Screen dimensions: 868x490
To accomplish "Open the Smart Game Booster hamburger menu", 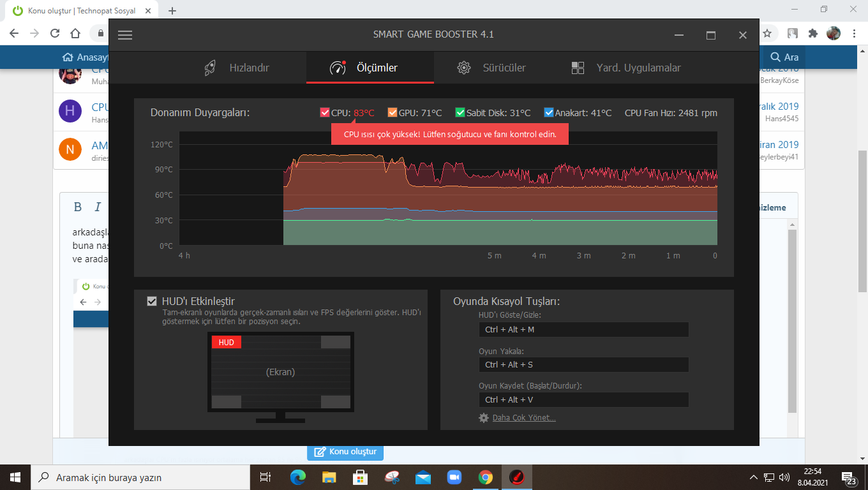I will tap(125, 35).
